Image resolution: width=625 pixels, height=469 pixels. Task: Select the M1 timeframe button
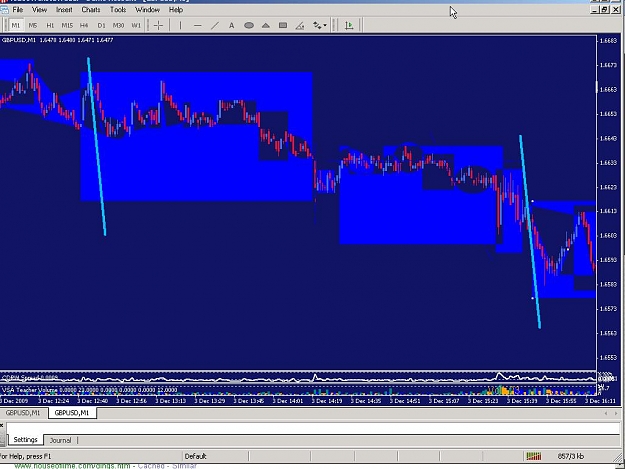point(16,26)
